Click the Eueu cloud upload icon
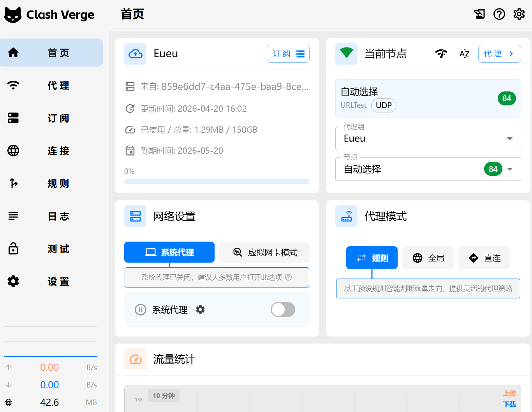Image resolution: width=532 pixels, height=412 pixels. [136, 54]
